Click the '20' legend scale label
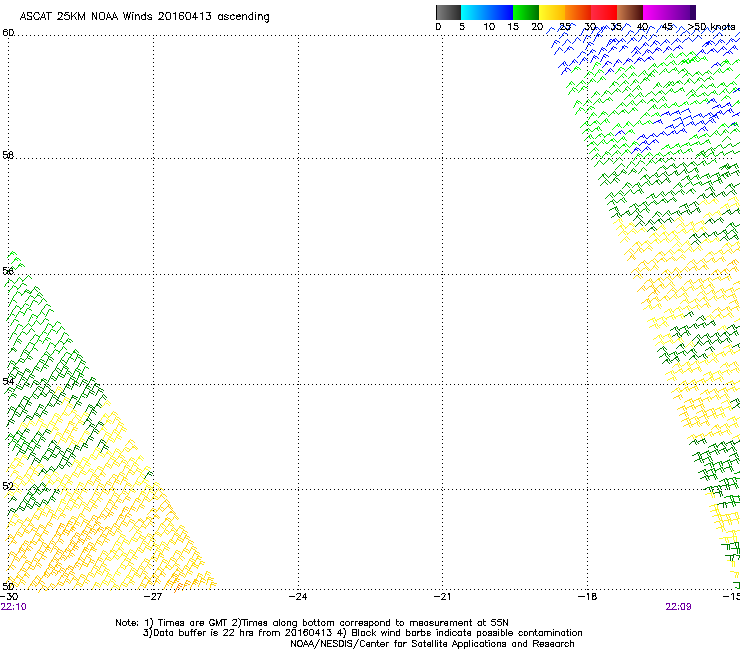 click(x=537, y=27)
